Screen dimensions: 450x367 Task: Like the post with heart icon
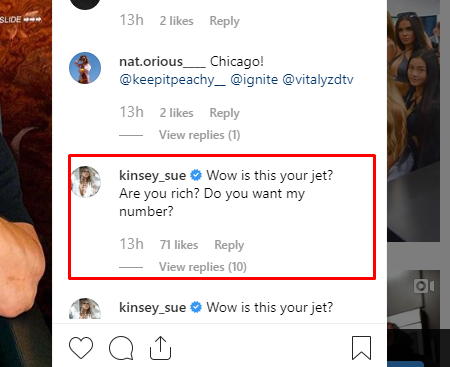(81, 348)
